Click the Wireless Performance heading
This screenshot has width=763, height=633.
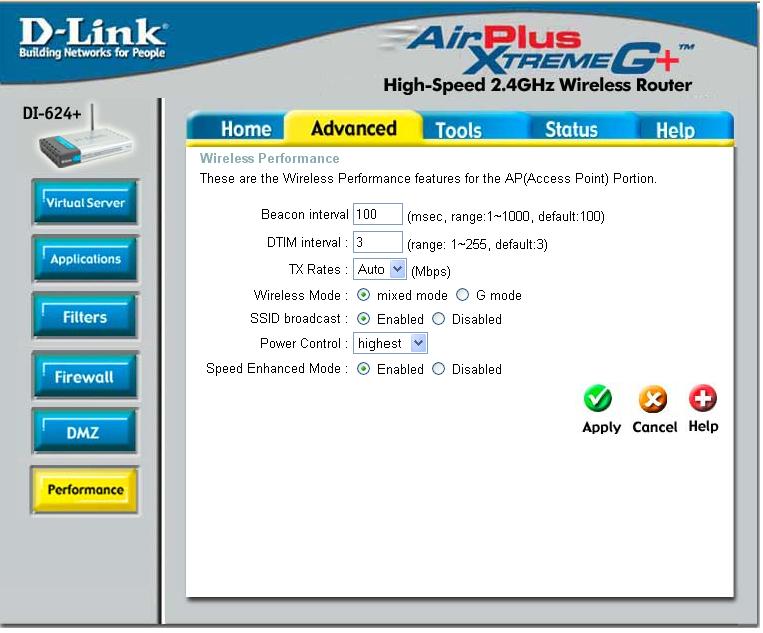point(270,159)
